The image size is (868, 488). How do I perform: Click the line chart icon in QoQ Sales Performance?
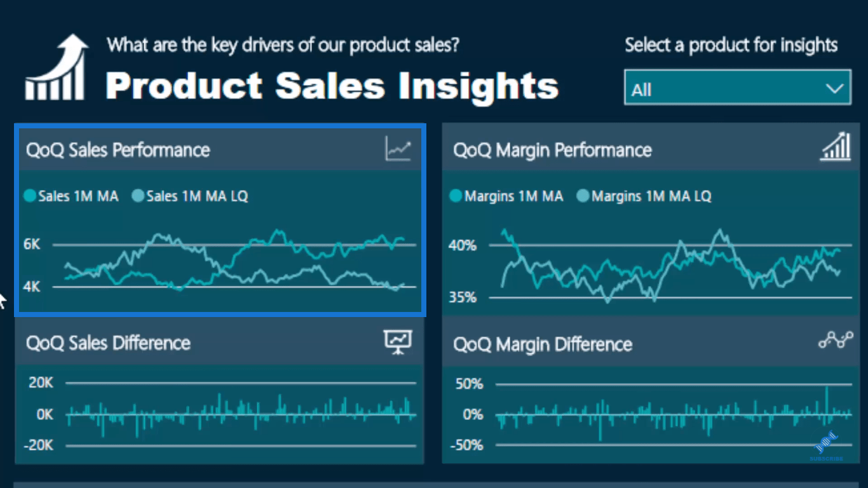[x=398, y=149]
